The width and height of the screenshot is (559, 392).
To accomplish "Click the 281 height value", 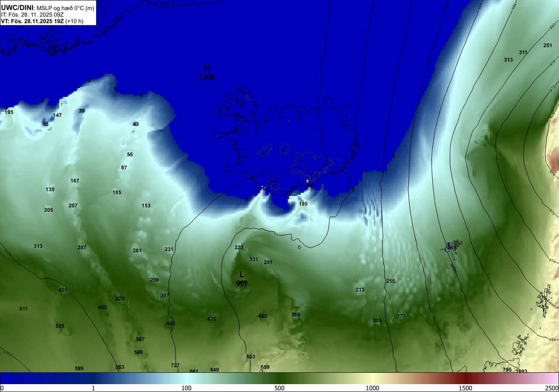I will point(268,262).
